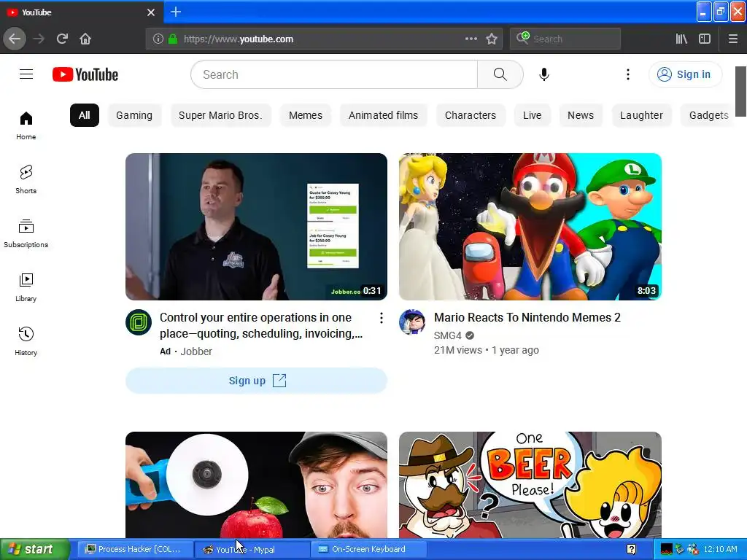747x560 pixels.
Task: Click the youtube.com address bar URL
Action: click(x=239, y=39)
